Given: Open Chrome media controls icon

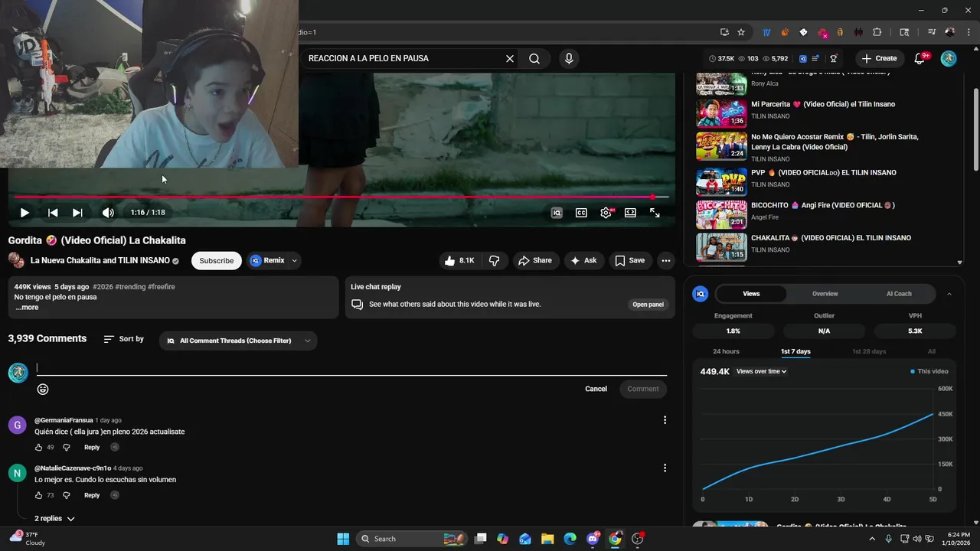Looking at the screenshot, I should 932,32.
